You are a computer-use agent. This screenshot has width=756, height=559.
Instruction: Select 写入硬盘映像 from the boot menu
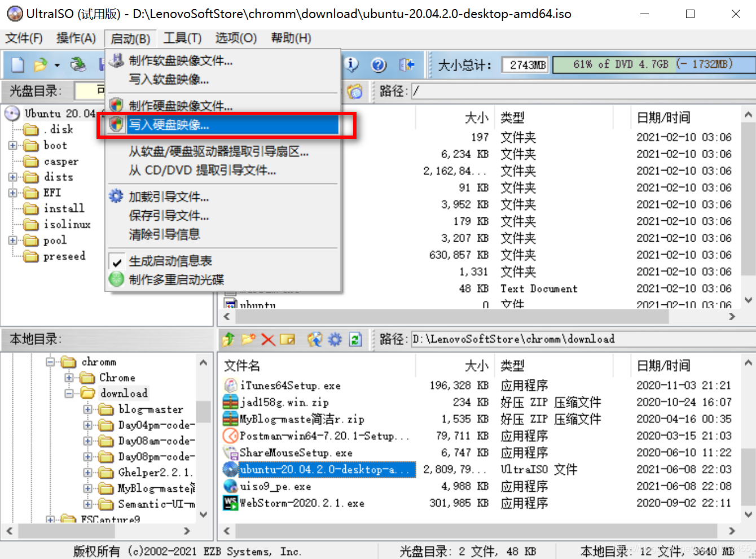click(x=169, y=125)
